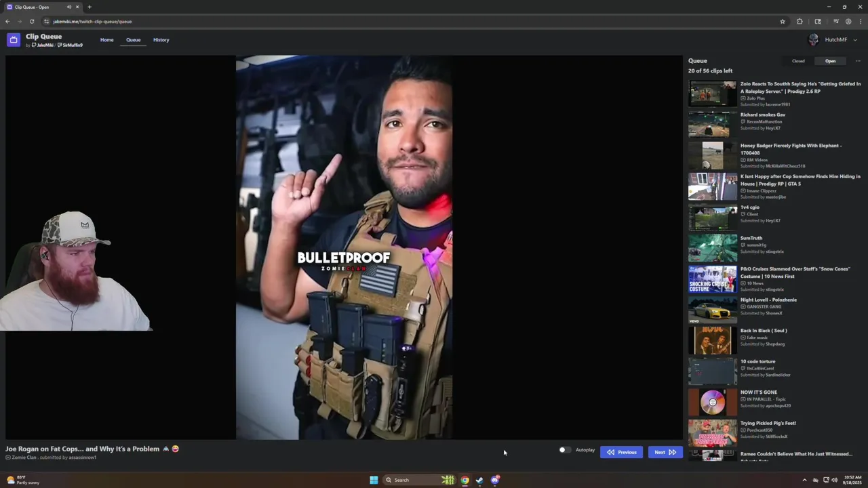Screen dimensions: 868x488
Task: Open the queue options three-dot menu
Action: (858, 61)
